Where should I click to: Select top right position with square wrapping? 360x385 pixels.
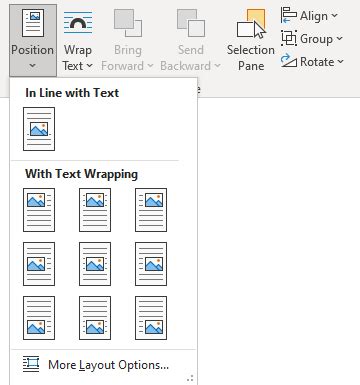pos(151,210)
